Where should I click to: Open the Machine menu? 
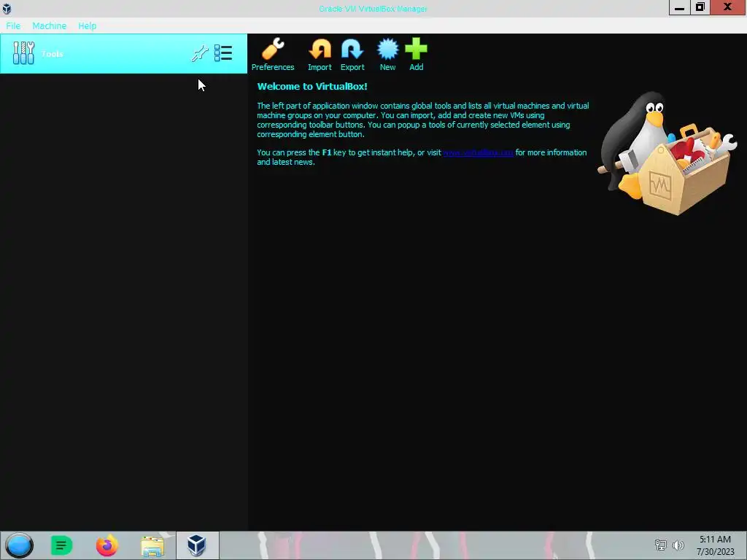(x=49, y=26)
